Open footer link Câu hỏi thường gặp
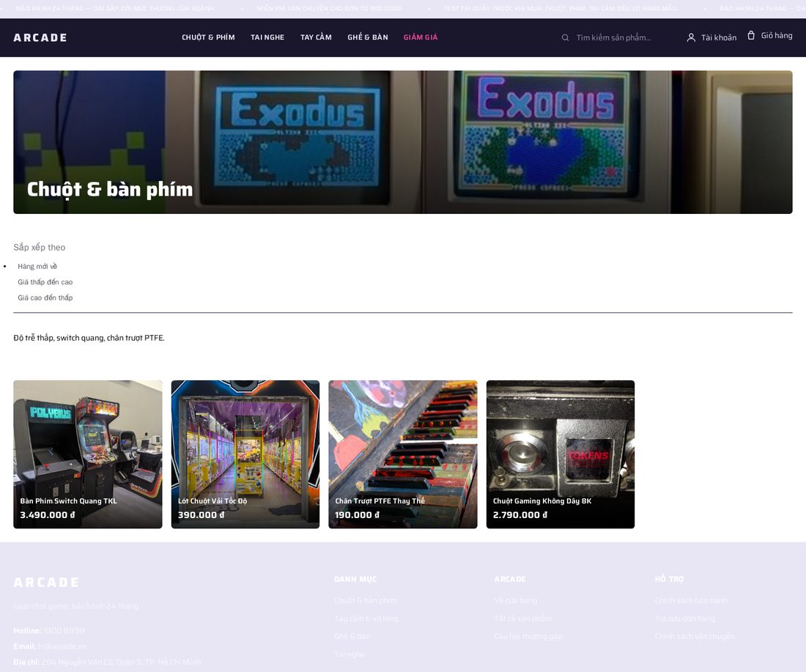Image resolution: width=806 pixels, height=672 pixels. coord(528,637)
